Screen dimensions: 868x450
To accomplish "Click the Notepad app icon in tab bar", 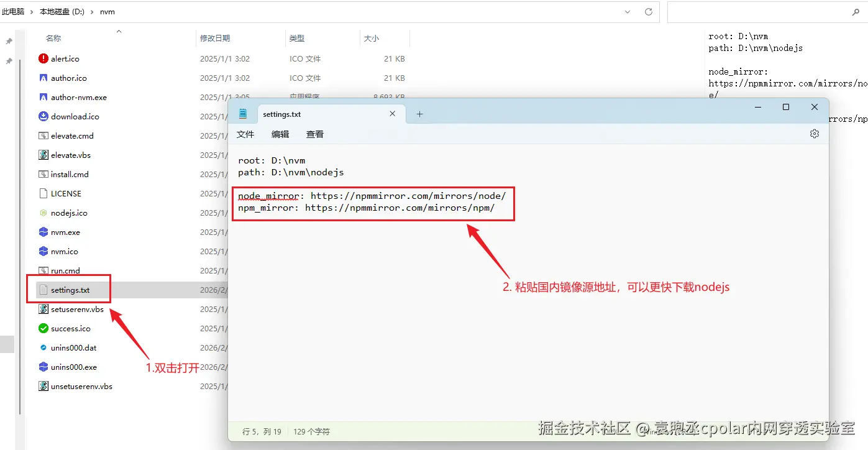I will (243, 114).
